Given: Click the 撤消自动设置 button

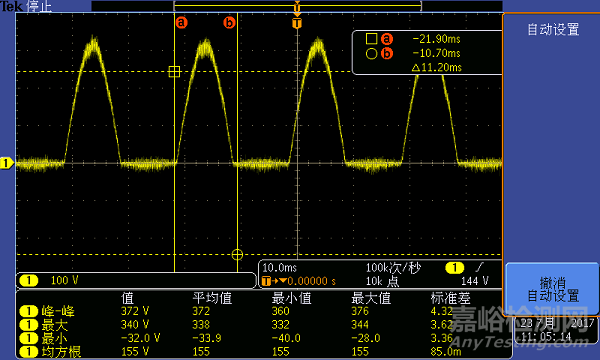Looking at the screenshot, I should pyautogui.click(x=552, y=289).
